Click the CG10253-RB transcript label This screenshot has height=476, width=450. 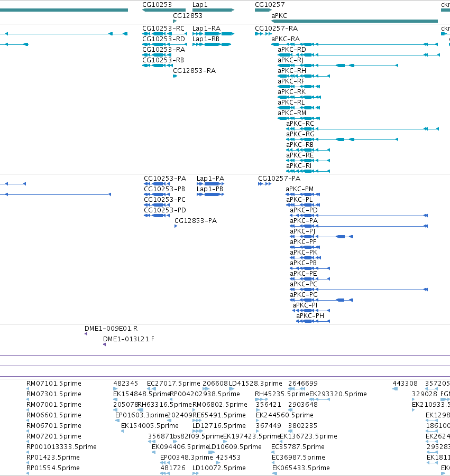pyautogui.click(x=163, y=60)
